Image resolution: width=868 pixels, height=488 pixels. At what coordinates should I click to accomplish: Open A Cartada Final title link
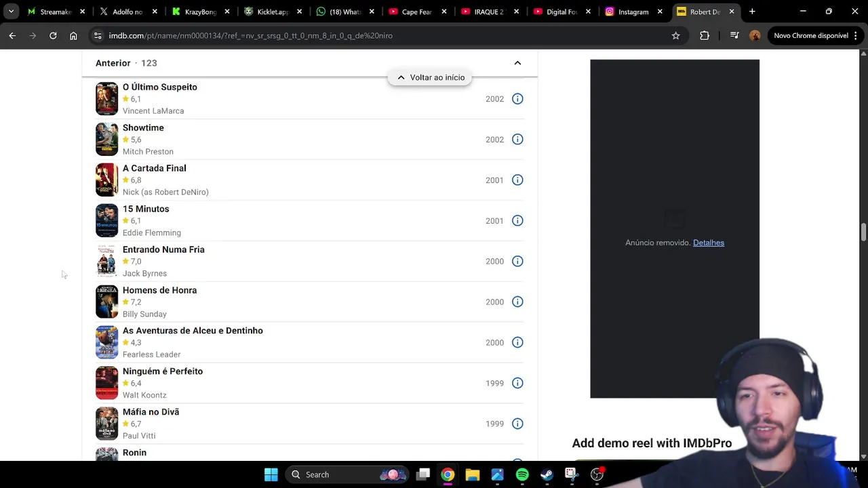[x=155, y=168]
